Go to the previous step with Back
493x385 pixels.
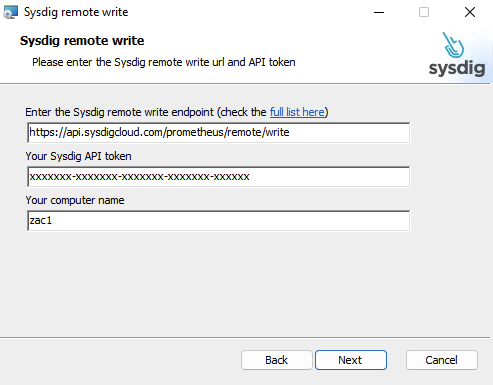pyautogui.click(x=277, y=360)
